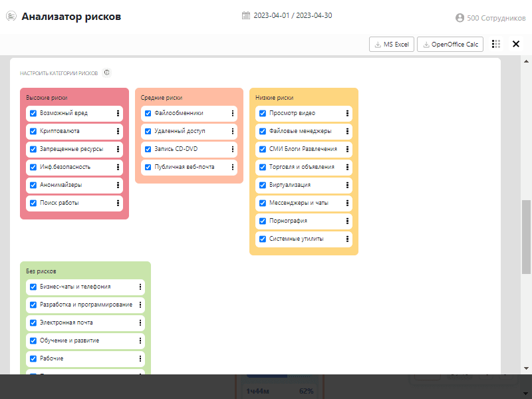Open the 500 Сотрудников selector
This screenshot has height=399, width=532.
click(495, 18)
